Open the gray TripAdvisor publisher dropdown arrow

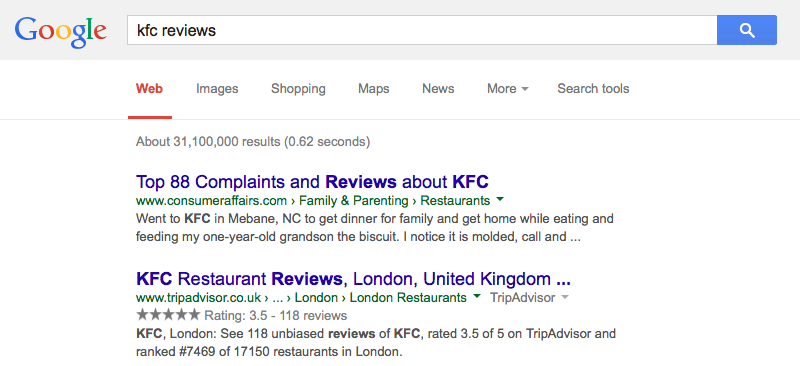[x=564, y=297]
